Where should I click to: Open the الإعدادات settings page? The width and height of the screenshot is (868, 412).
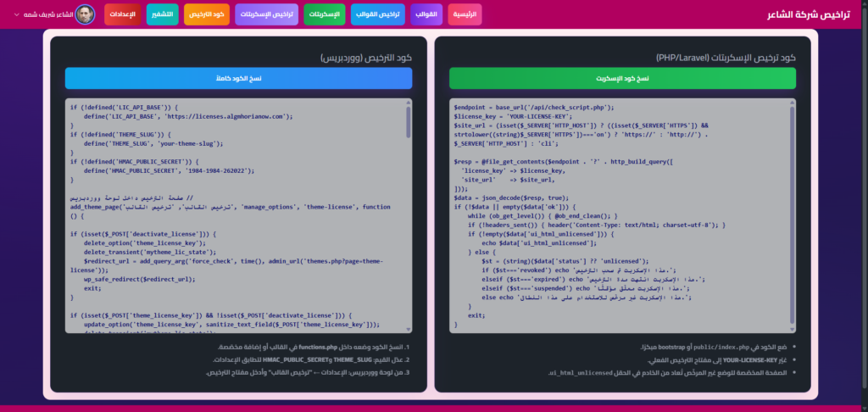click(122, 14)
